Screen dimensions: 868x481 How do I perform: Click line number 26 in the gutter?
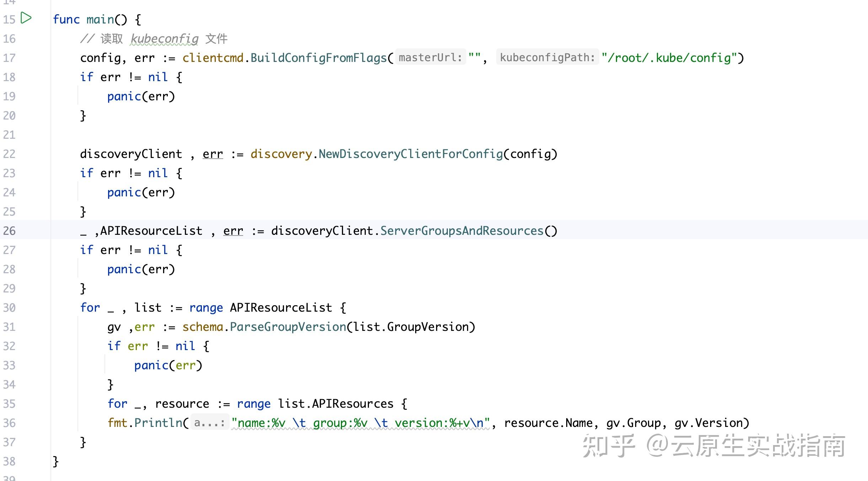(9, 231)
